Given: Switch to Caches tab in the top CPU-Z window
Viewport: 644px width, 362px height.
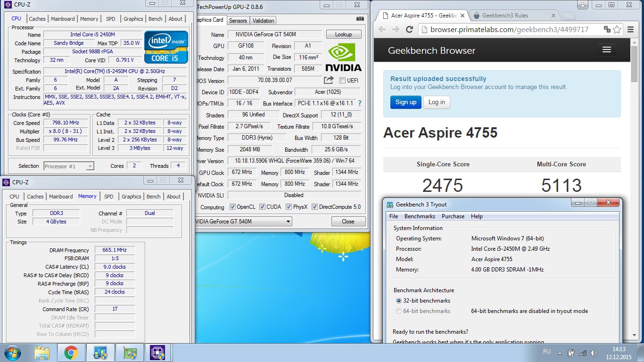Looking at the screenshot, I should point(37,19).
